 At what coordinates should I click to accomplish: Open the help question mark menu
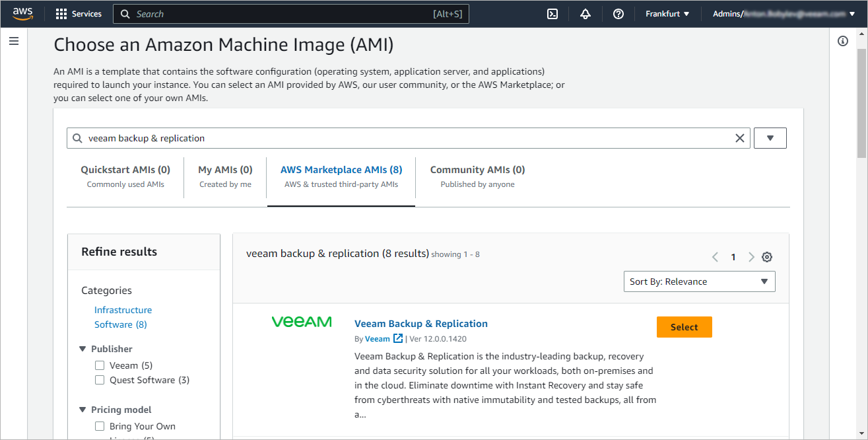pyautogui.click(x=618, y=14)
